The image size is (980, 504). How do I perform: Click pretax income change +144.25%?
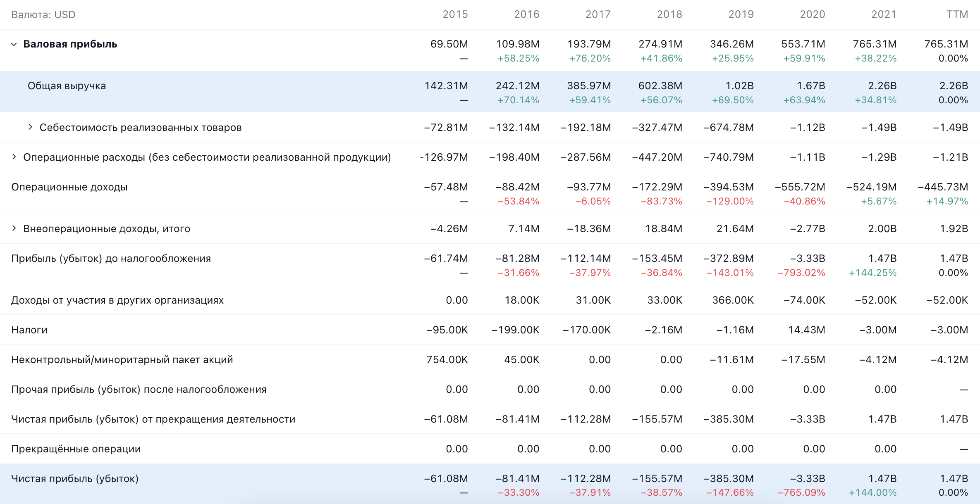[x=872, y=273]
